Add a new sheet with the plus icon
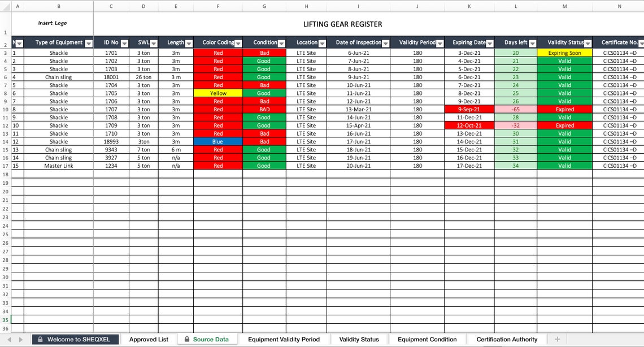Screen dimensions: 644x347 click(557, 339)
